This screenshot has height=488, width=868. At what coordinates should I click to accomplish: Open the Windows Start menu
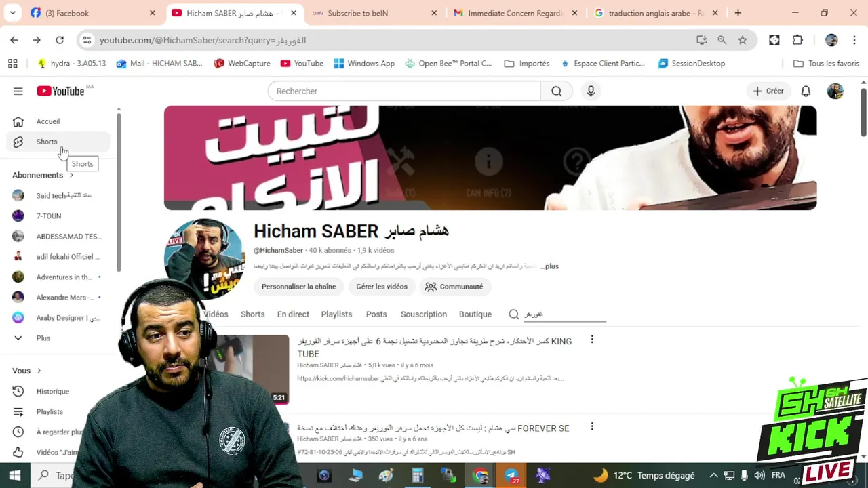[15, 475]
